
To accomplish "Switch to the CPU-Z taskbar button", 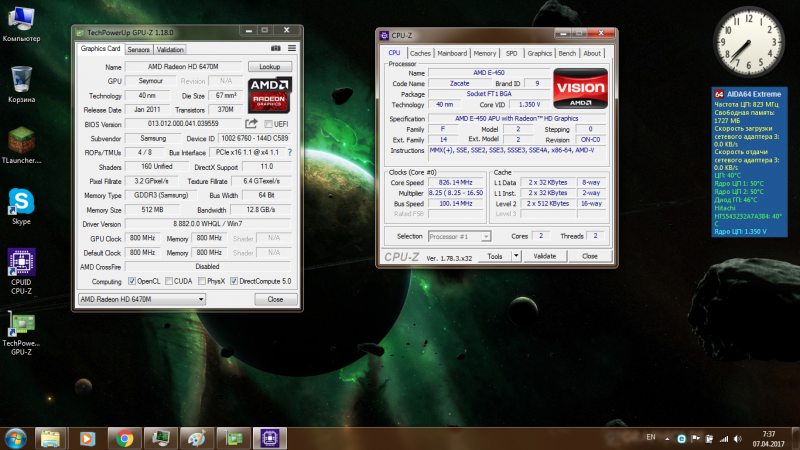I will click(270, 438).
